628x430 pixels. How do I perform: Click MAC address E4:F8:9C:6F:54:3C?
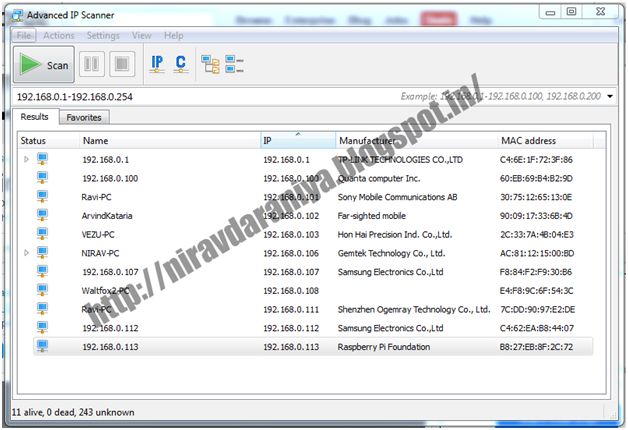[536, 291]
